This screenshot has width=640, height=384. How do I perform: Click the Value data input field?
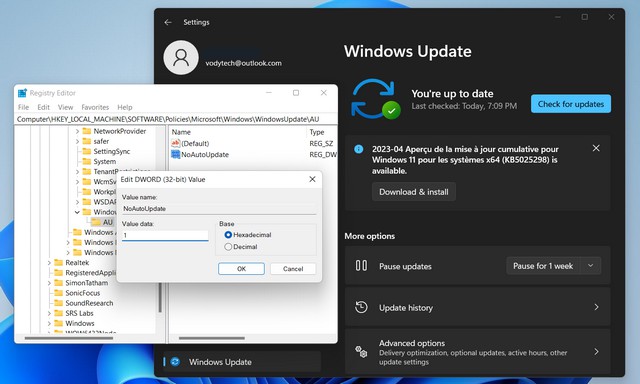click(165, 235)
